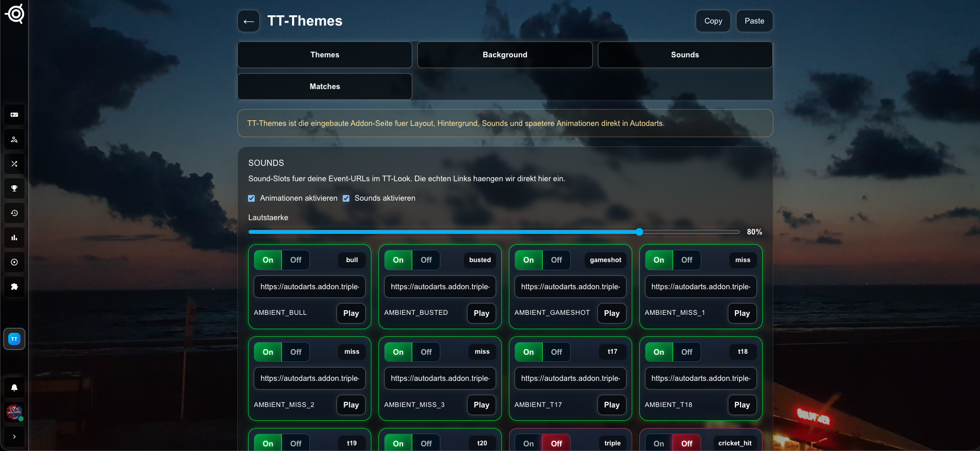Viewport: 980px width, 451px height.
Task: Play the AMBIENT_BUSTED sound
Action: (481, 313)
